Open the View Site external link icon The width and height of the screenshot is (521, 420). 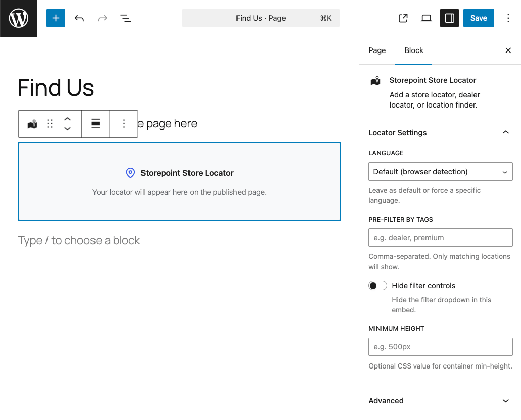click(403, 18)
